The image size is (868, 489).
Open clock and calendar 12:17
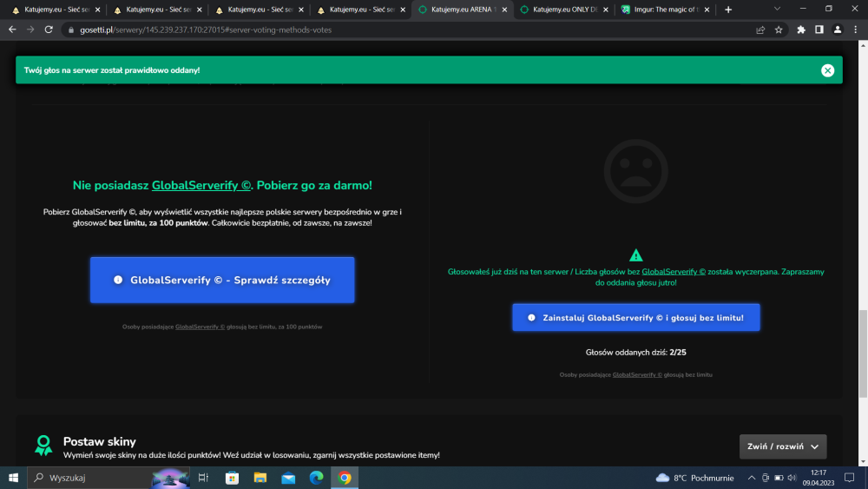(819, 478)
